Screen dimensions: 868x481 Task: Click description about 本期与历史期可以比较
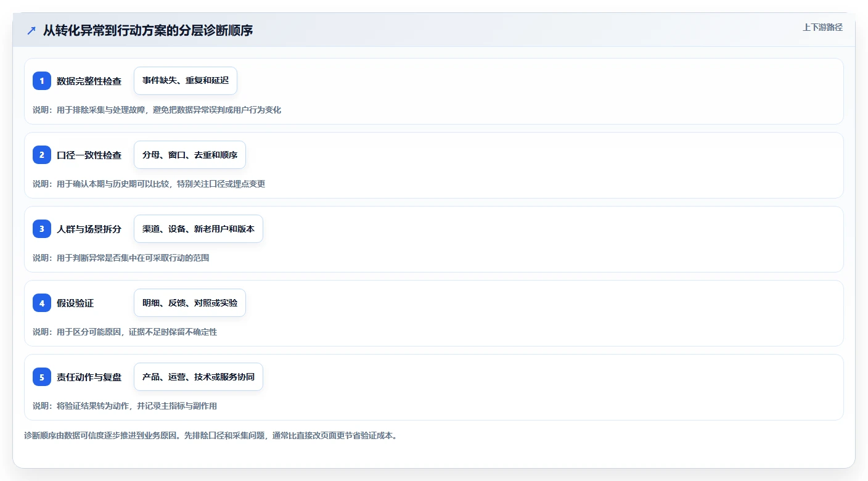click(x=149, y=184)
